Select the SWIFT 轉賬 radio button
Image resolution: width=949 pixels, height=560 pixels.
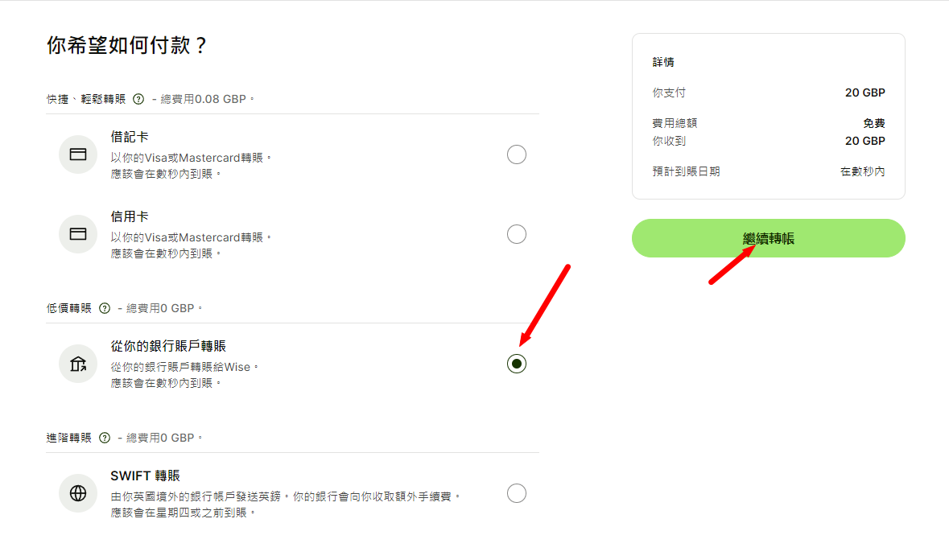tap(516, 493)
